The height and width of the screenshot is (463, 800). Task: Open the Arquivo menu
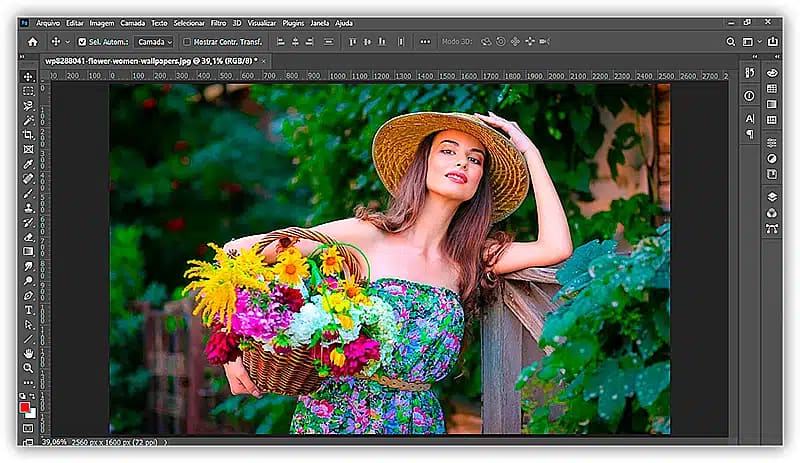point(48,23)
